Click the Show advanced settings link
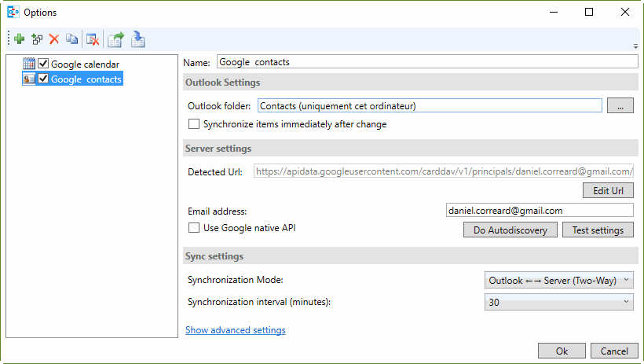This screenshot has height=364, width=644. pos(235,330)
